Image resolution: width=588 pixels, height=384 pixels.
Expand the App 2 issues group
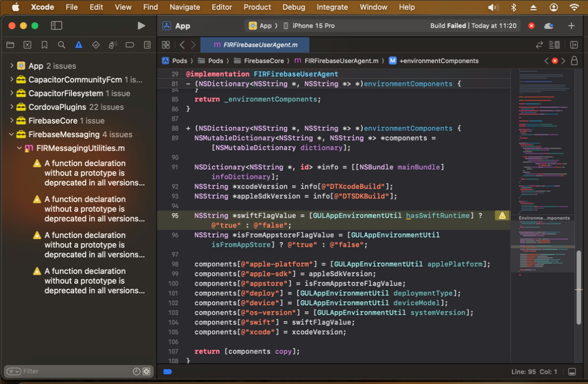coord(11,66)
